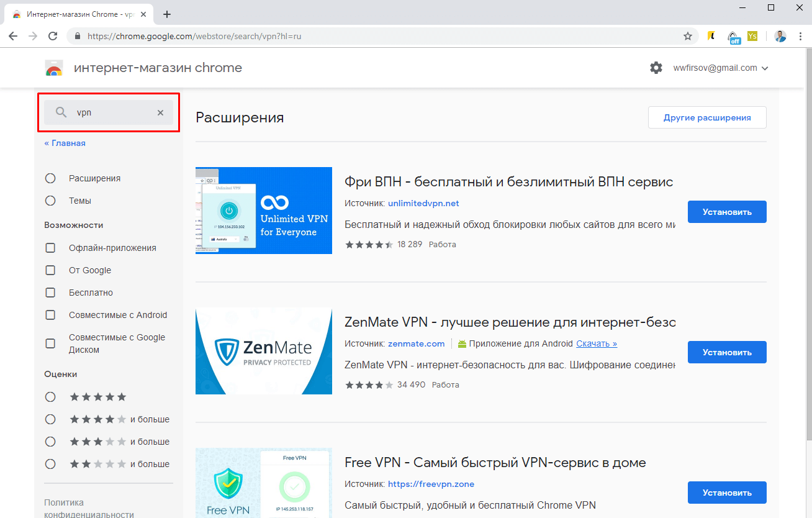Open the Chrome menu (three dots)
The height and width of the screenshot is (518, 812).
pos(800,36)
